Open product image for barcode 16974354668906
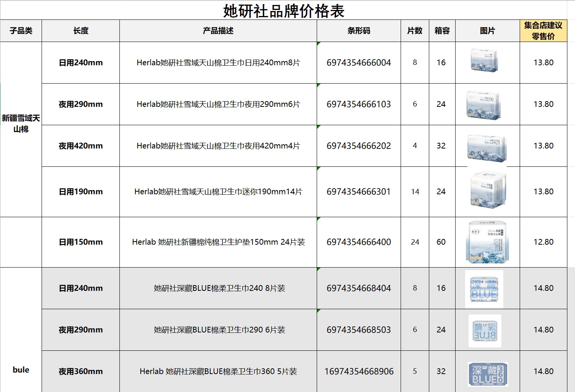Screen dimensions: 575x392 tap(488, 374)
